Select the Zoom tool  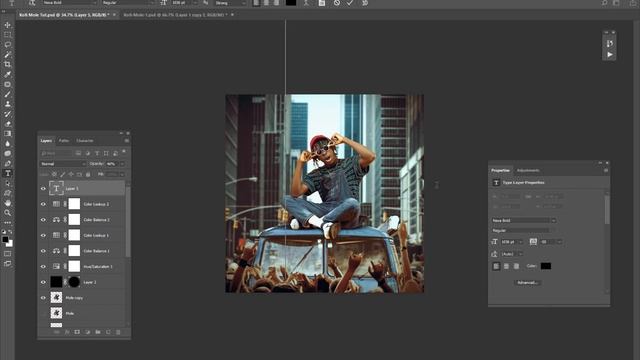coord(7,213)
